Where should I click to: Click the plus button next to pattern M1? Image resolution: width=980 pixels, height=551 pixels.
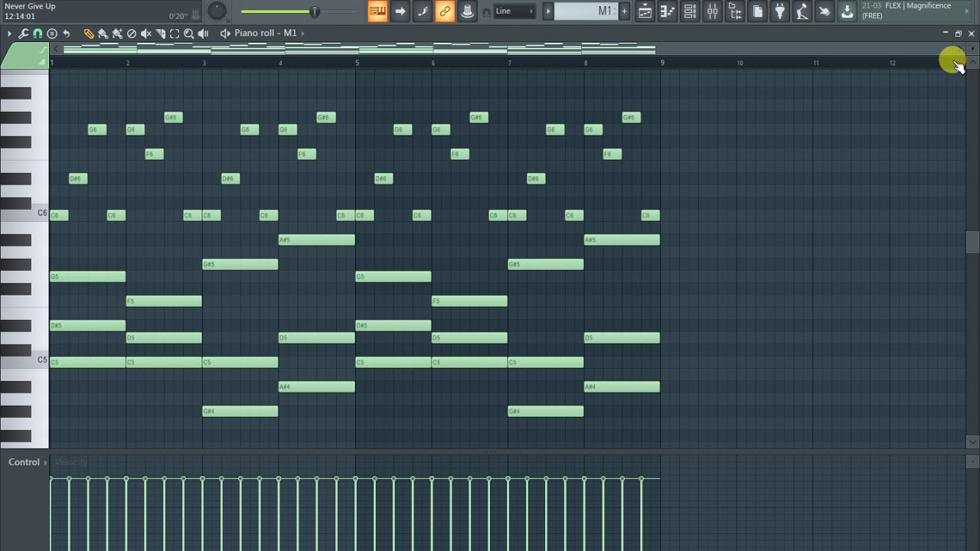[624, 11]
